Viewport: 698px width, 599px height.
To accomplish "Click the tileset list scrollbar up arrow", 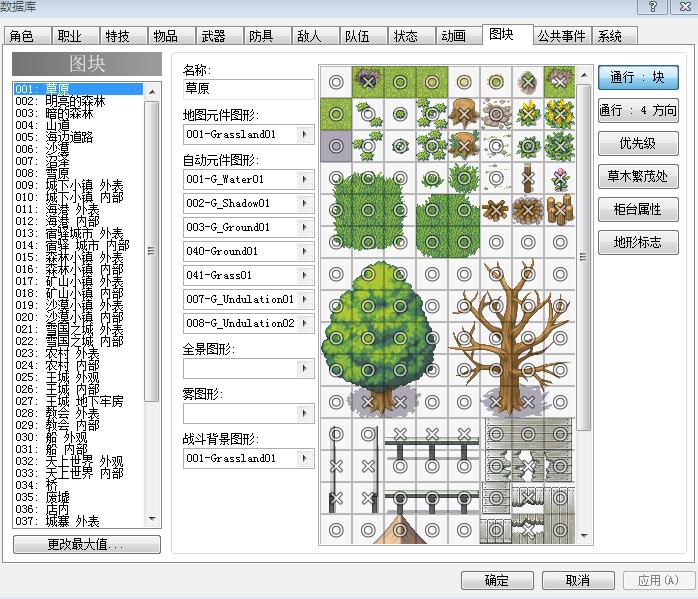I will (x=152, y=92).
